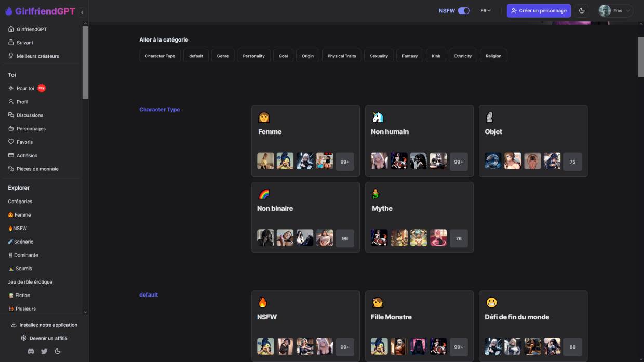Click the main page vertical scrollbar
Image resolution: width=644 pixels, height=362 pixels.
(x=640, y=57)
